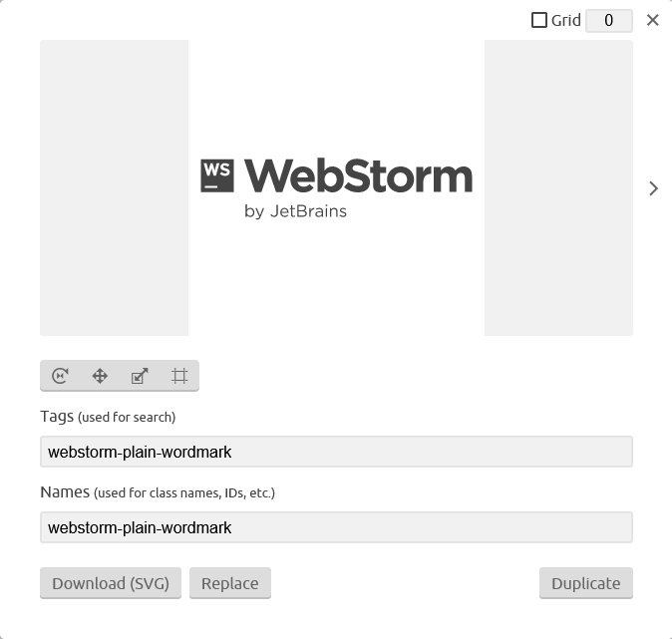672x639 pixels.
Task: Click the 'Names' field label
Action: [x=65, y=492]
